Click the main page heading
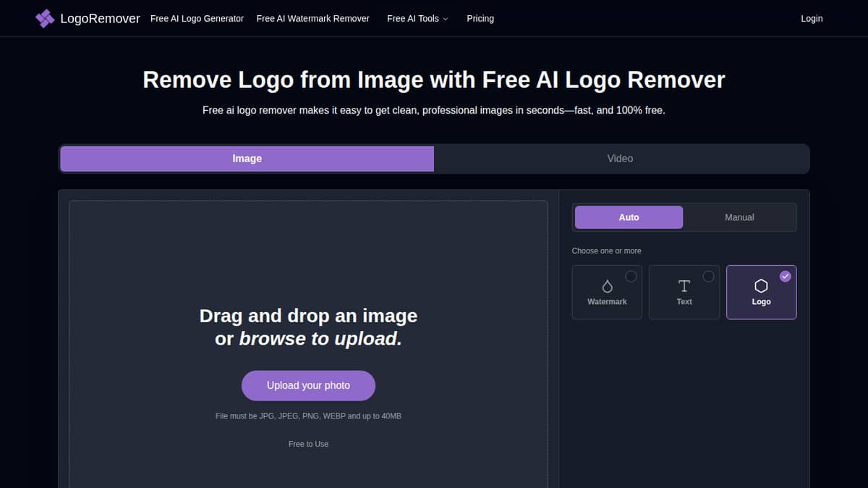The height and width of the screenshot is (488, 868). coord(434,80)
